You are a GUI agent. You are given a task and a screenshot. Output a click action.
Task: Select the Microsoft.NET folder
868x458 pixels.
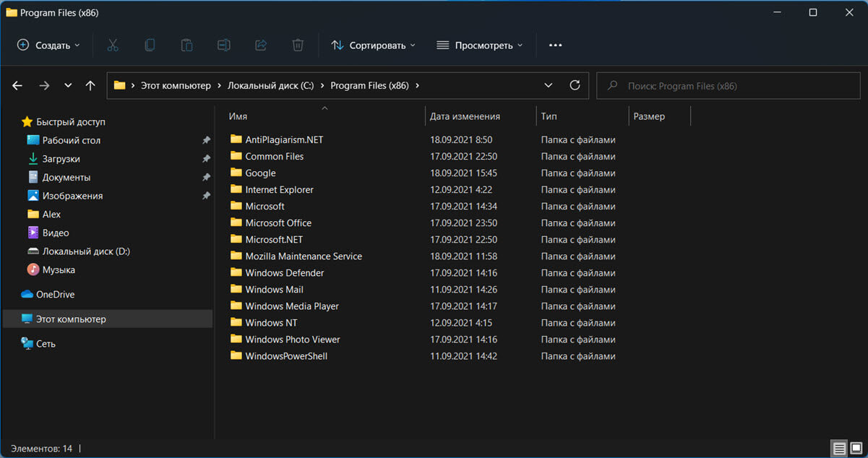coord(274,239)
